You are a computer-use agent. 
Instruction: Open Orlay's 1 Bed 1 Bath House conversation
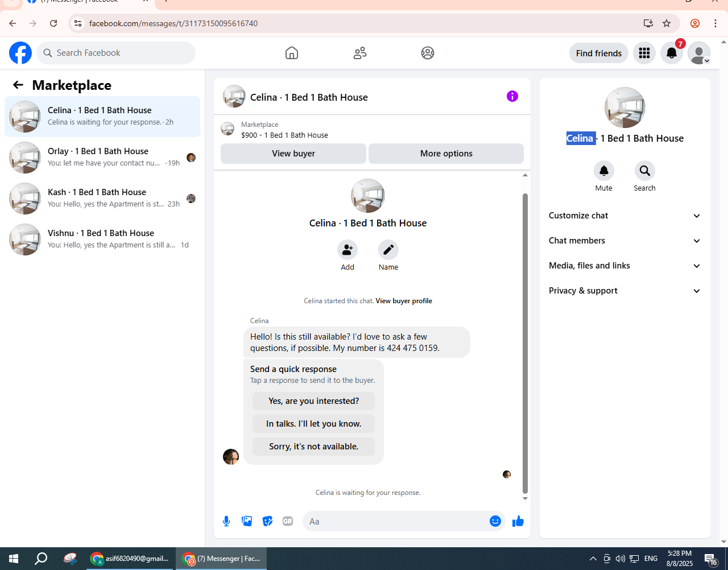pos(102,158)
